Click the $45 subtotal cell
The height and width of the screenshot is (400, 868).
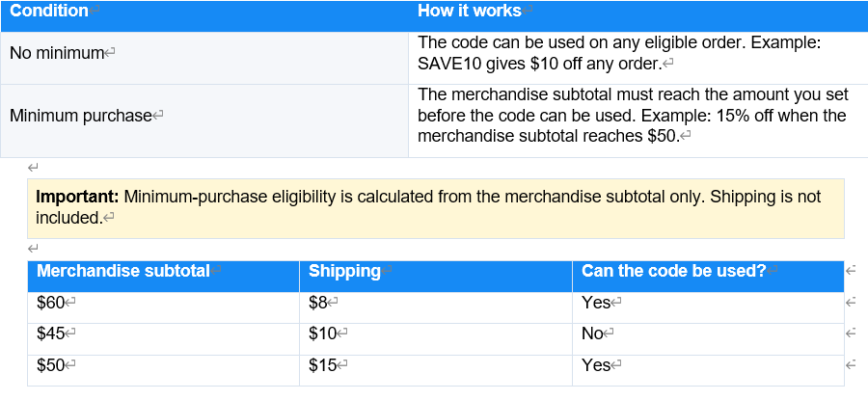(x=163, y=339)
